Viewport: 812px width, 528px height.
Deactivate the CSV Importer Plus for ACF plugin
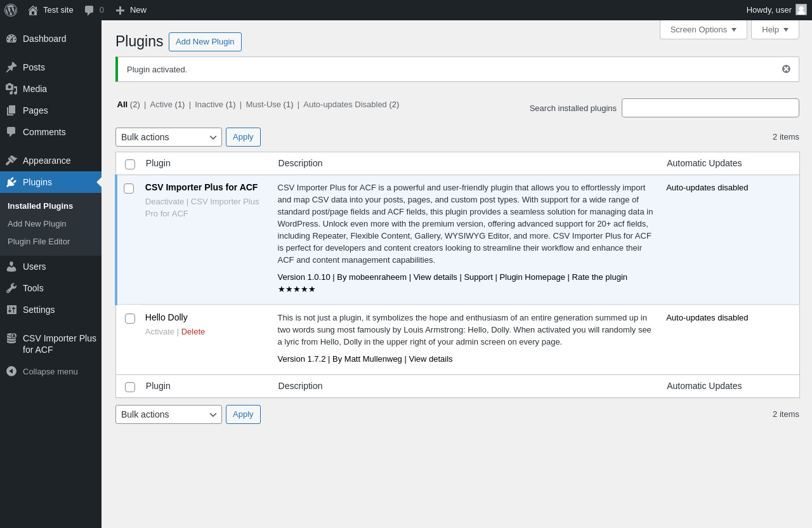click(164, 202)
